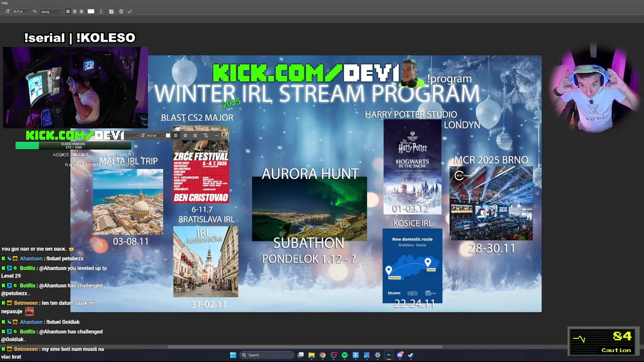Screen dimensions: 644x362
Task: Open Spotify from taskbar
Action: click(x=345, y=355)
